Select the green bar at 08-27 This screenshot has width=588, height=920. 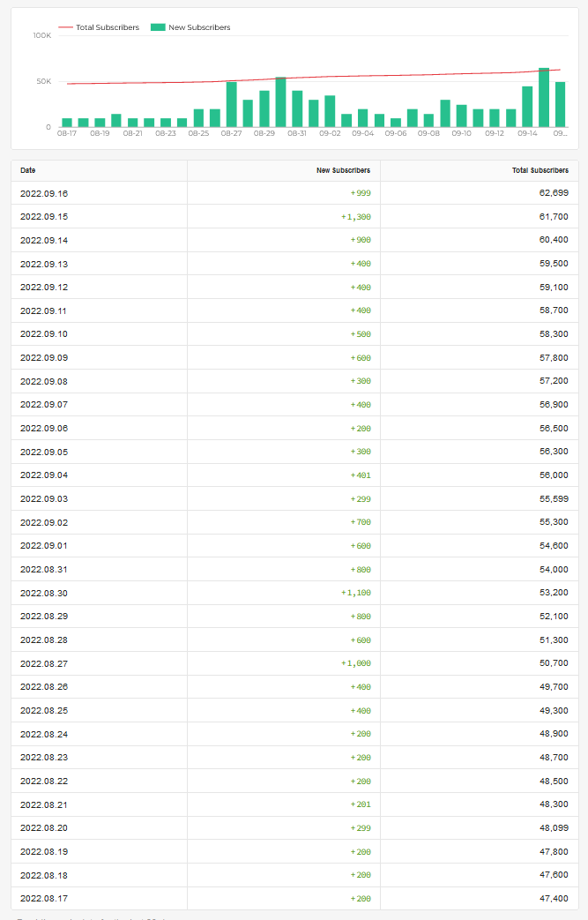[x=232, y=104]
